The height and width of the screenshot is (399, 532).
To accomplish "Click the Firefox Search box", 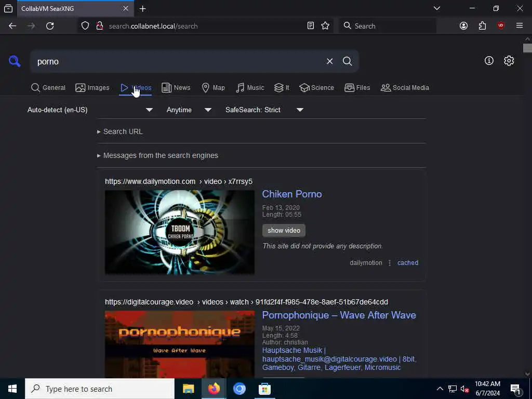I will click(x=388, y=26).
